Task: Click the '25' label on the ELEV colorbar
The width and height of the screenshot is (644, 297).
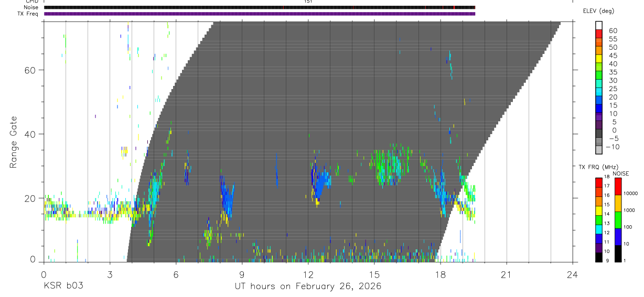Action: click(x=612, y=89)
